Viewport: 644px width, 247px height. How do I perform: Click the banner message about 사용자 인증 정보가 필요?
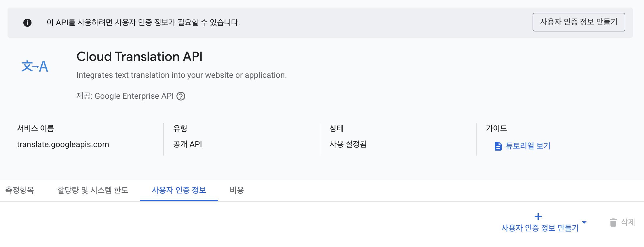point(143,22)
